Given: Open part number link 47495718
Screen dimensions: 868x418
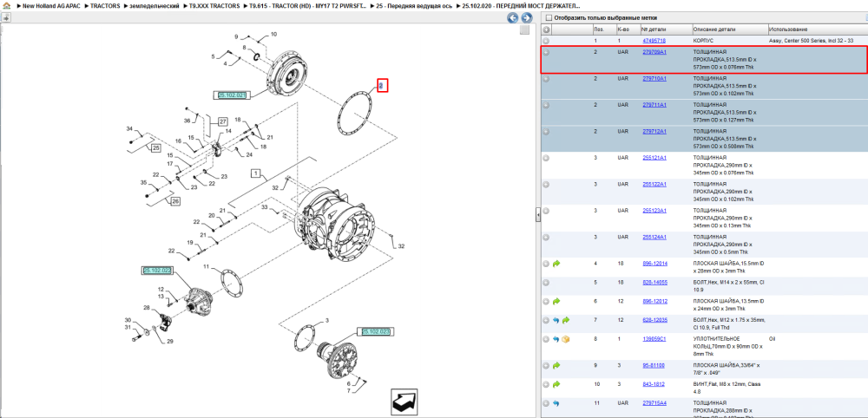Looking at the screenshot, I should coord(654,41).
